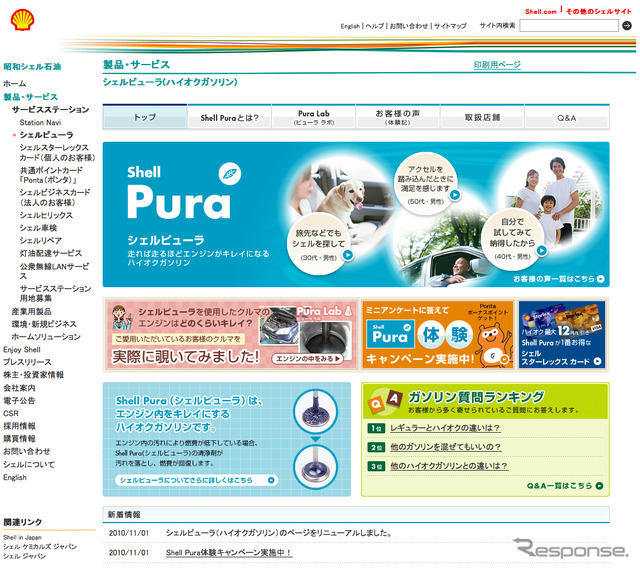Click the site search input field
The image size is (640, 570).
pyautogui.click(x=569, y=26)
